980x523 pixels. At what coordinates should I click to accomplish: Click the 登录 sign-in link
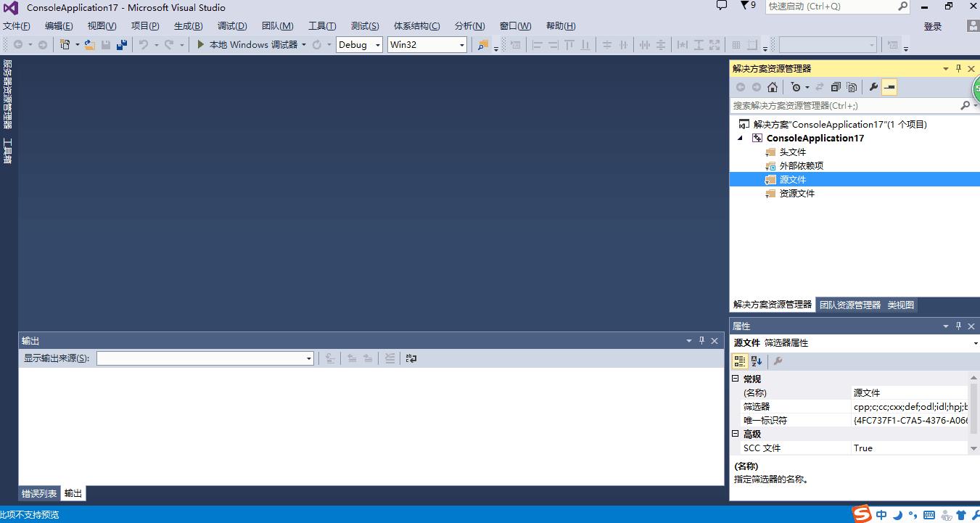[x=933, y=27]
